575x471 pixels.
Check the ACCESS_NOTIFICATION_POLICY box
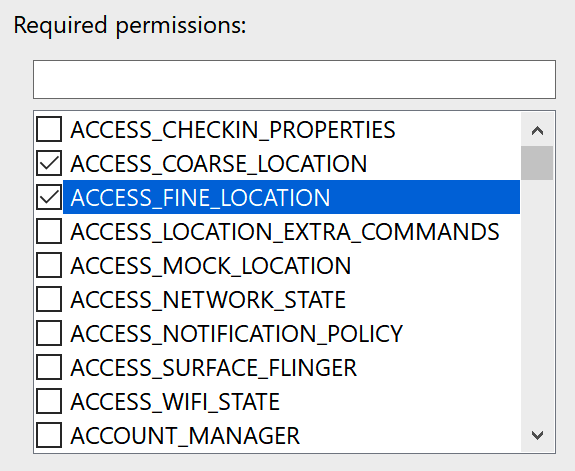49,333
